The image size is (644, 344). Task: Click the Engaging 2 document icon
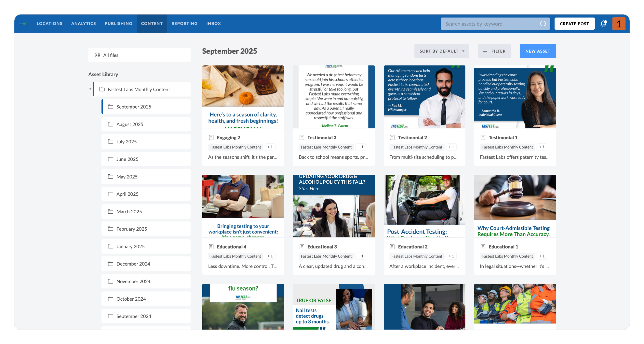coord(211,137)
